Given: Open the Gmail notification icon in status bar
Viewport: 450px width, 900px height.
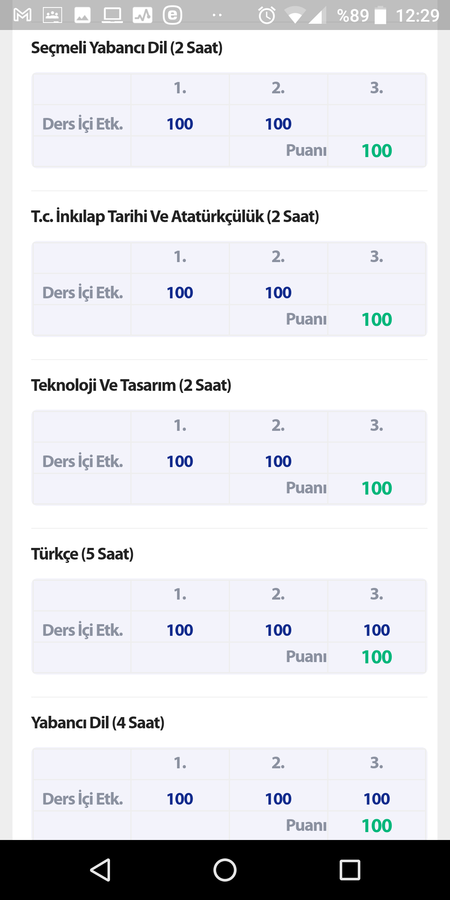Looking at the screenshot, I should pyautogui.click(x=22, y=15).
